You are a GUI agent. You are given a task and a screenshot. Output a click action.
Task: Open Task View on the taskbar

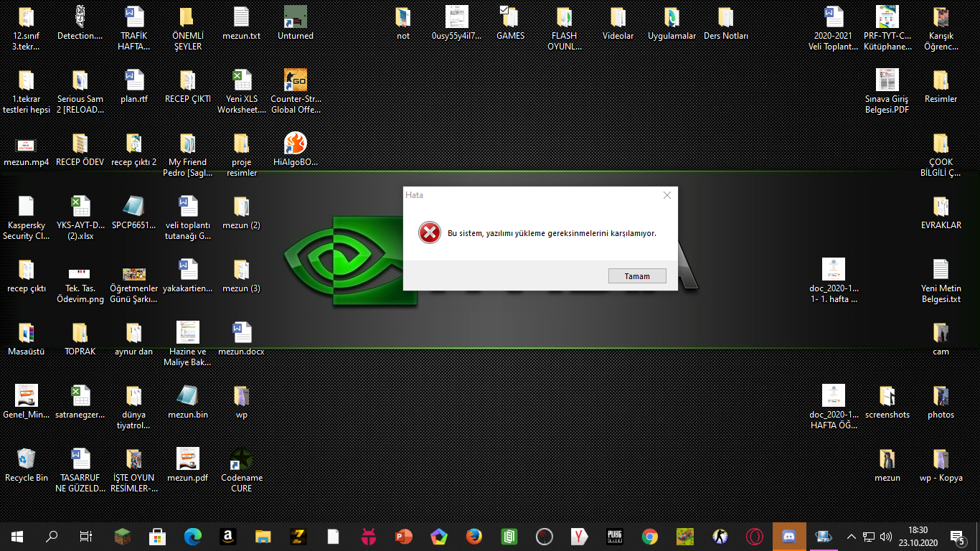(86, 536)
